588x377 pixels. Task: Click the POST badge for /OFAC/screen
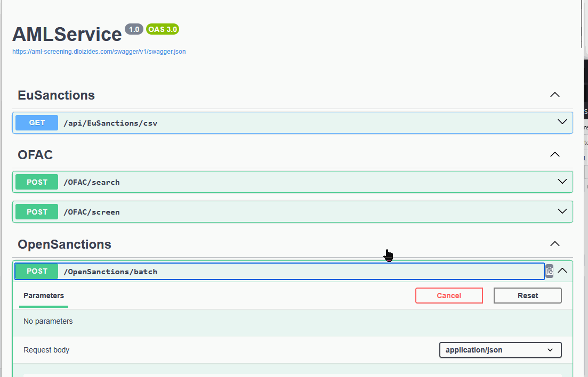(37, 212)
